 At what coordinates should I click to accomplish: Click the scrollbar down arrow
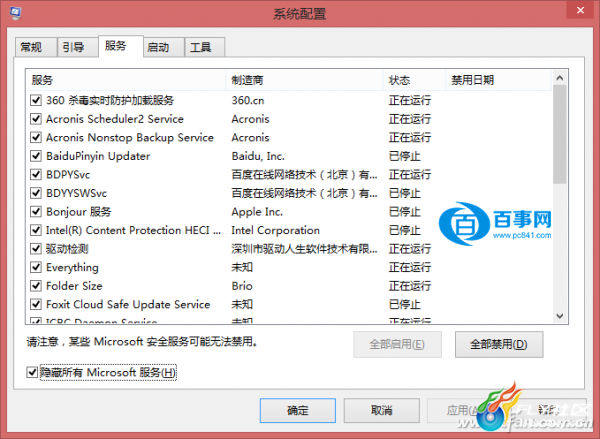(559, 316)
